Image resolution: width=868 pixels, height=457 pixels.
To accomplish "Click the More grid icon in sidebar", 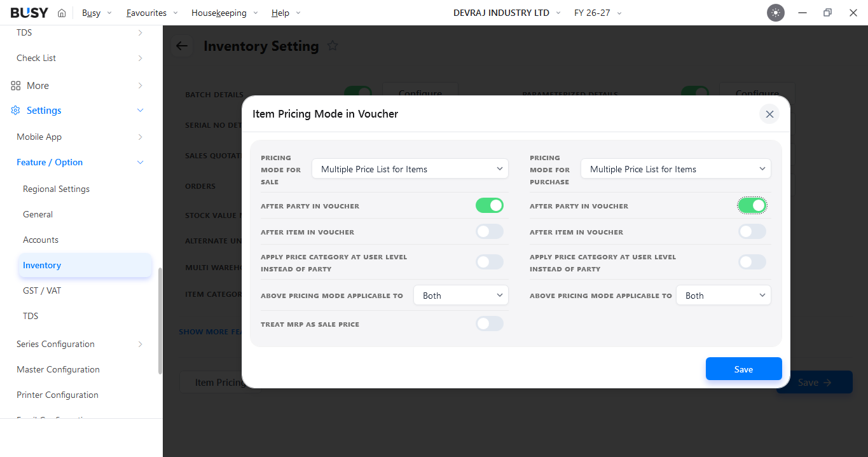I will tap(16, 86).
